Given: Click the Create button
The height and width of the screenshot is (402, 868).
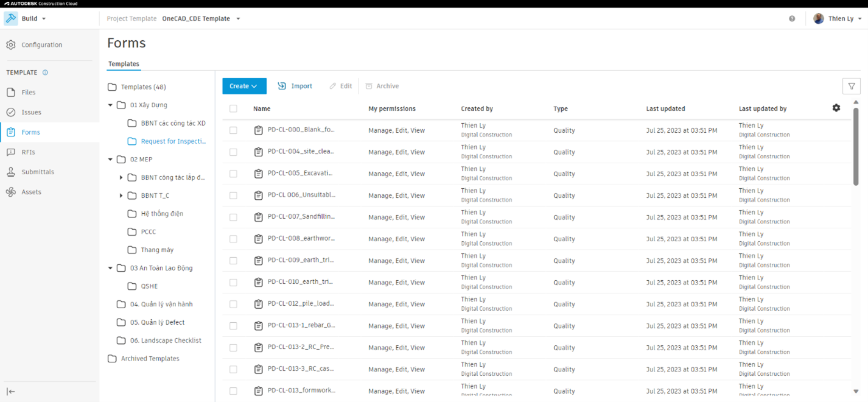Looking at the screenshot, I should pos(244,86).
